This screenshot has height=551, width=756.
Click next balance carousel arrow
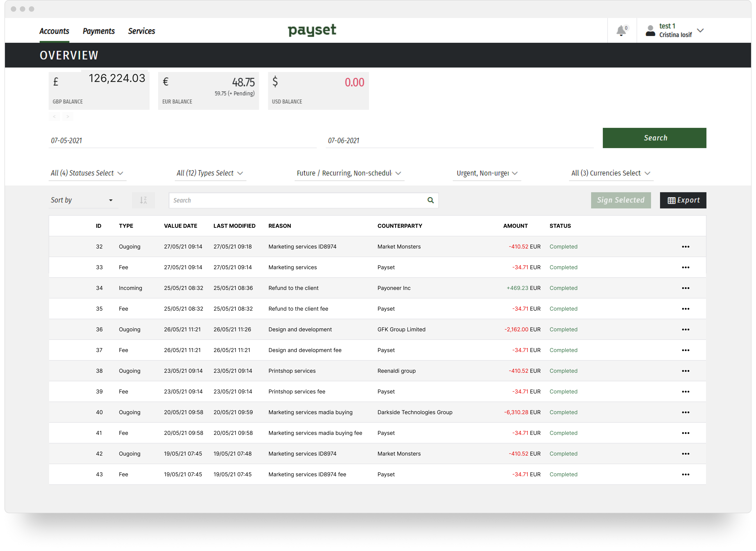(x=68, y=116)
